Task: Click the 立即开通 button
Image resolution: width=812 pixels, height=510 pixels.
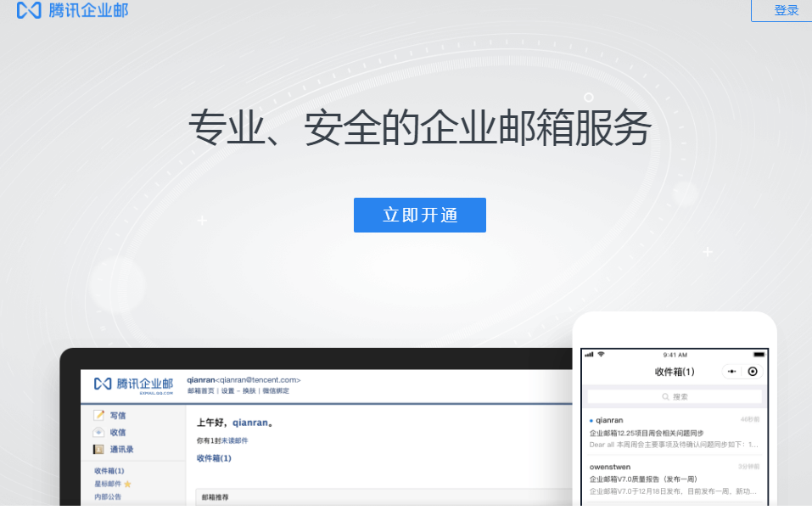Action: coord(419,215)
